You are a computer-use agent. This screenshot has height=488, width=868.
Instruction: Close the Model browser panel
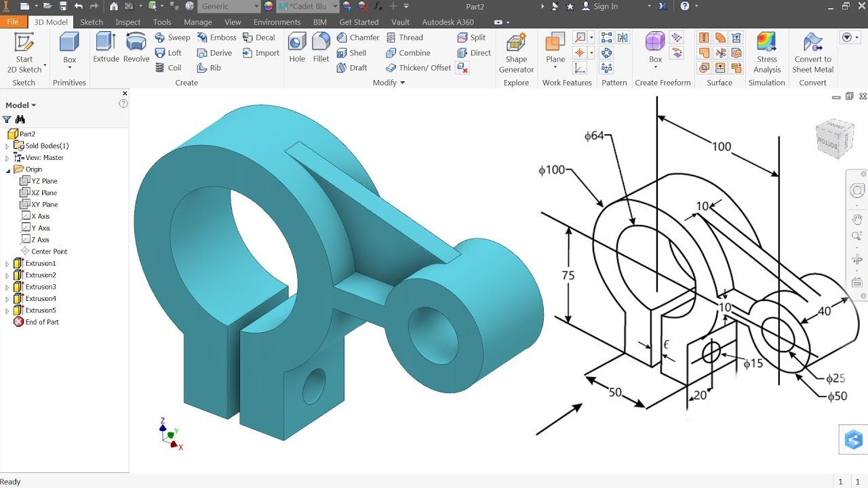pos(125,94)
